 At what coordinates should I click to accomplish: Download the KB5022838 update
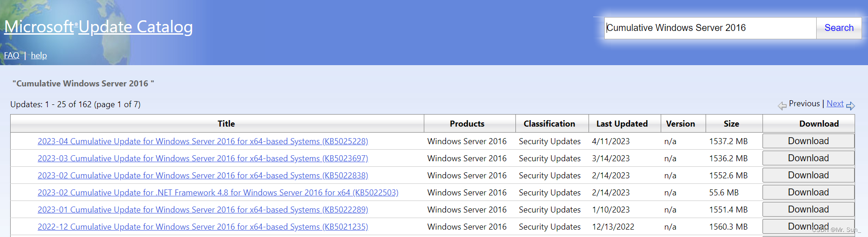point(808,175)
